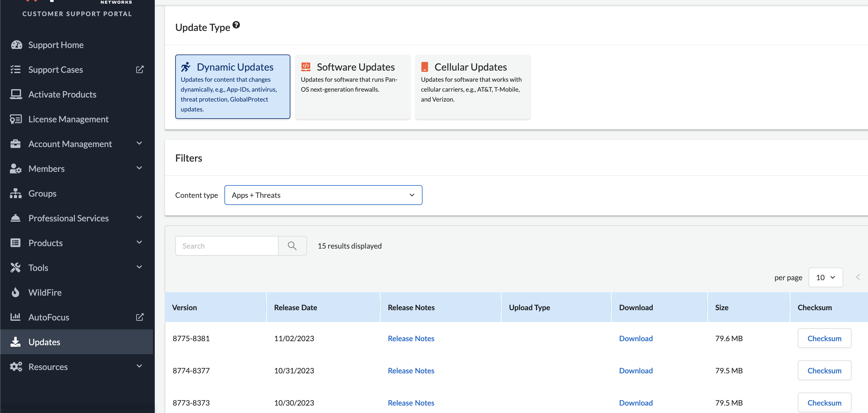Select the Cellular Updates card
This screenshot has width=868, height=413.
[472, 87]
